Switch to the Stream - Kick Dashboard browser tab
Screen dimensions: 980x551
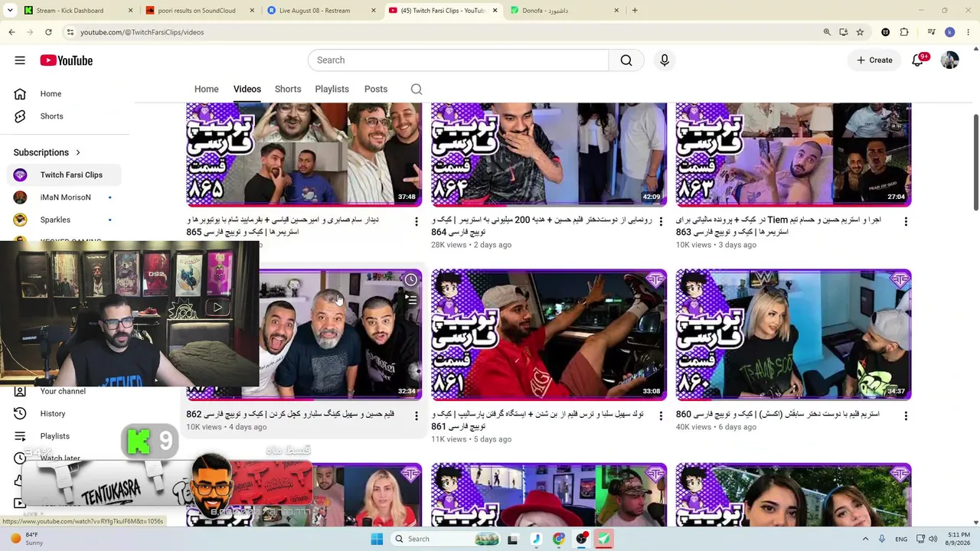[x=78, y=11]
